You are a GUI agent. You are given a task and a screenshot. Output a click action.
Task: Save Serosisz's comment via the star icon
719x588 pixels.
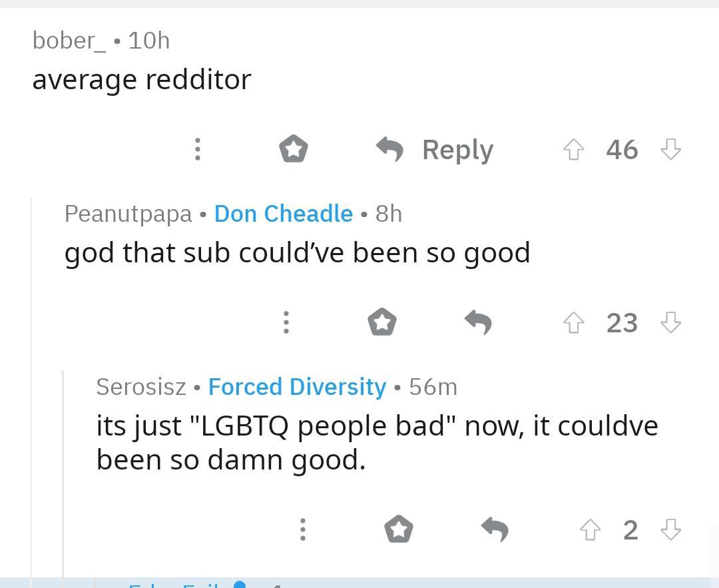click(x=398, y=529)
